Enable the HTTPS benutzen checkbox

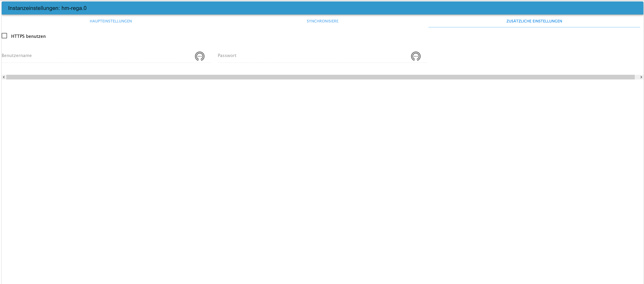pos(5,36)
